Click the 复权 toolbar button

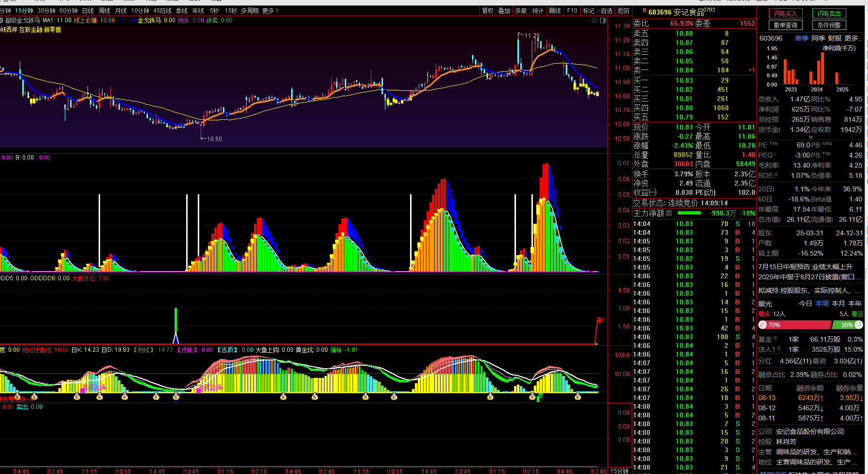(x=487, y=11)
